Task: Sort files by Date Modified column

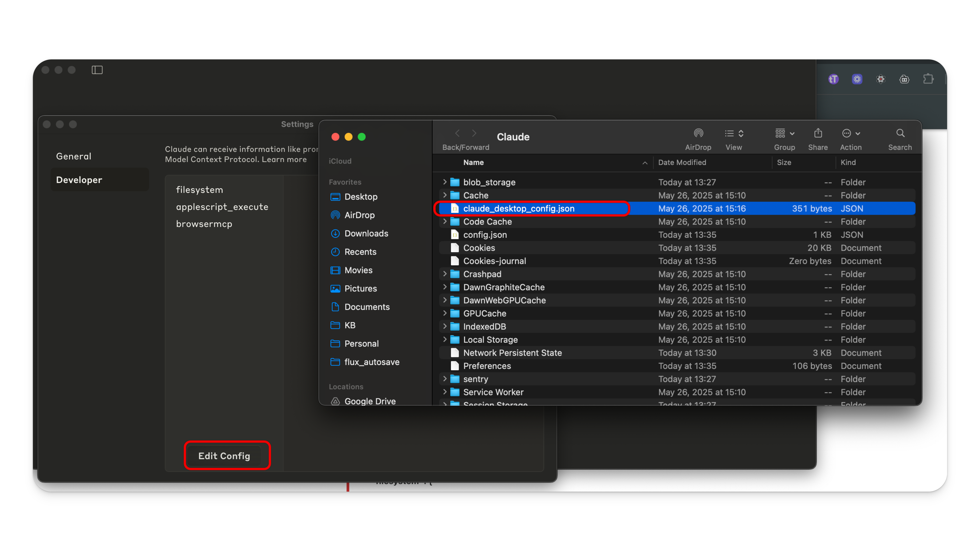Action: tap(682, 162)
